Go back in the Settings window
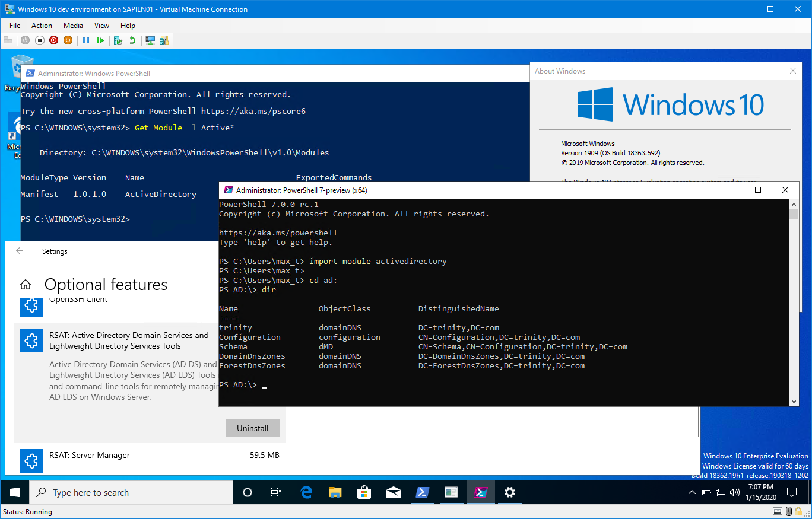 [x=20, y=251]
